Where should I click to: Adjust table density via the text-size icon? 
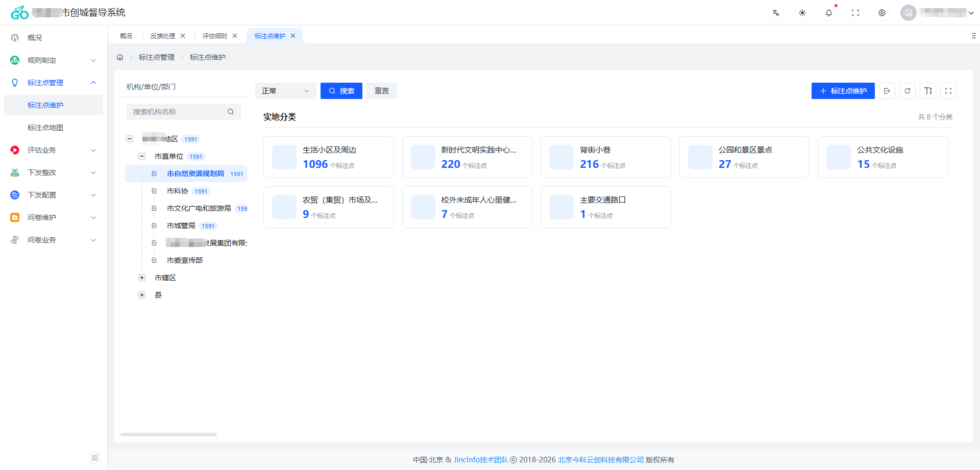point(928,91)
